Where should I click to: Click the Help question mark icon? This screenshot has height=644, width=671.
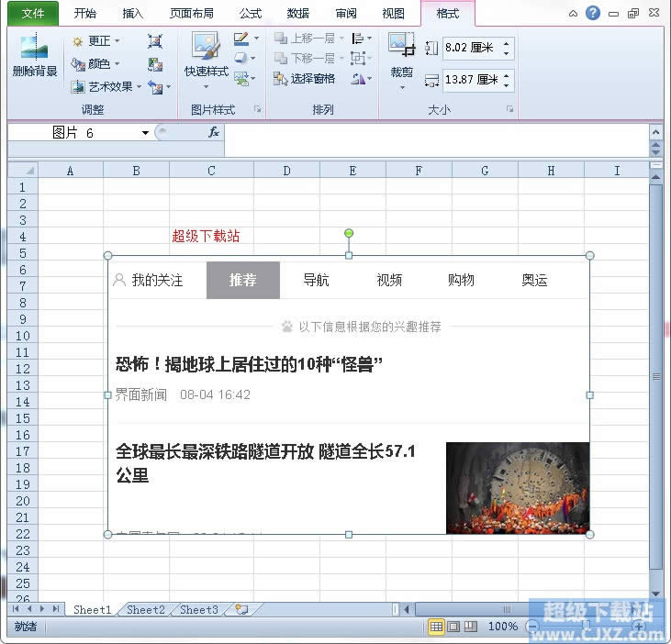point(593,13)
